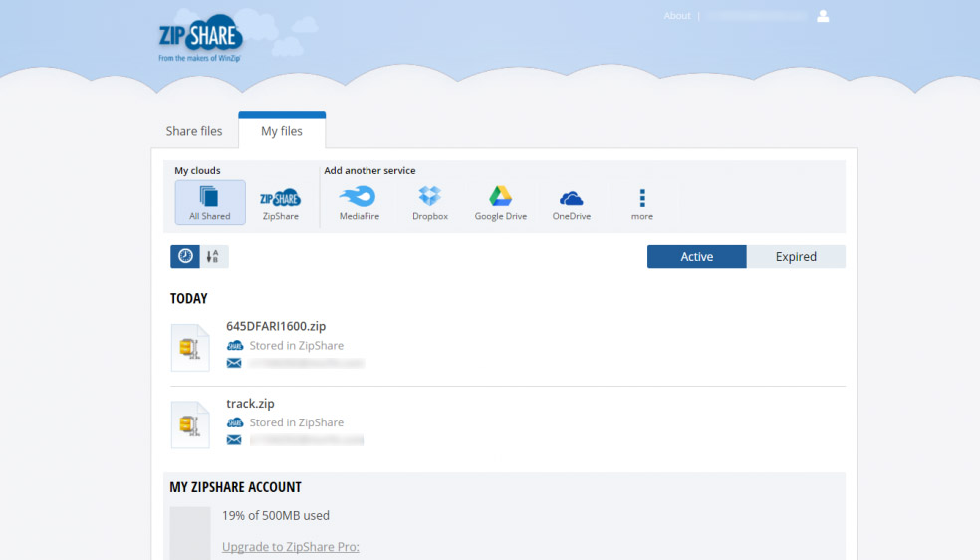Viewport: 980px width, 560px height.
Task: Click the track.zip file icon
Action: 190,425
